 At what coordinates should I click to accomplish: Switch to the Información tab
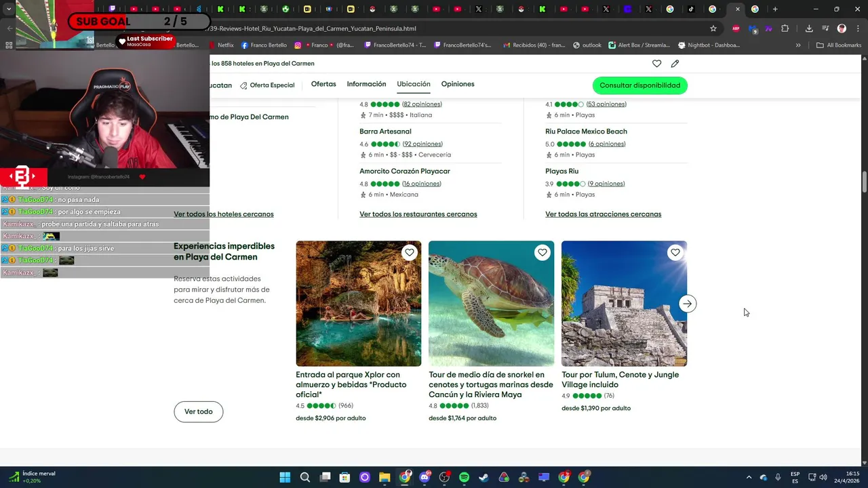click(x=366, y=84)
